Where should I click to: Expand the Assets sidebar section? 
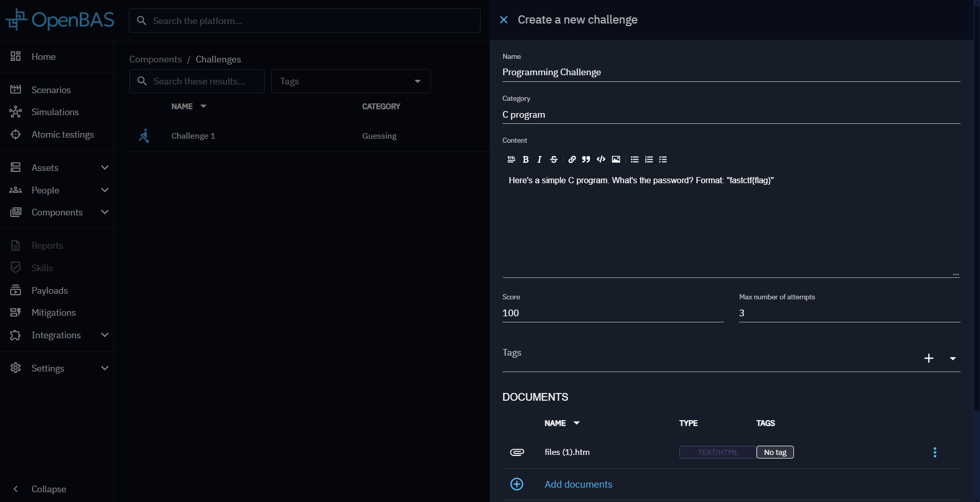tap(104, 168)
